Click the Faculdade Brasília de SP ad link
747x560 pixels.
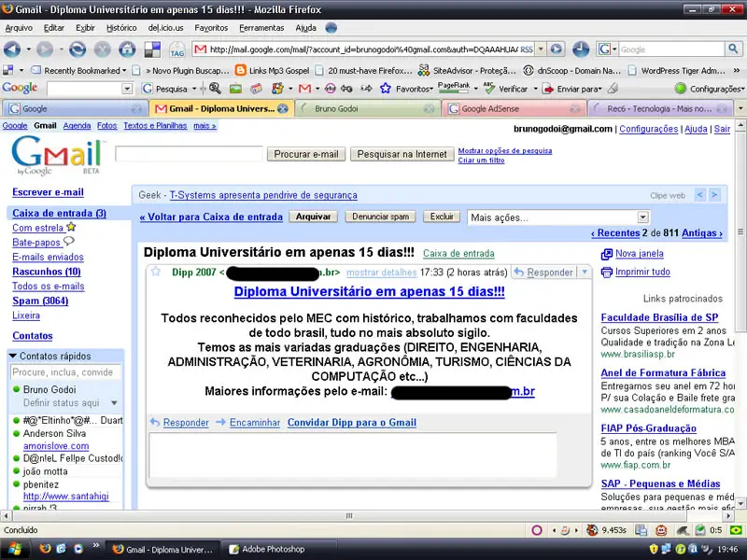pos(659,317)
